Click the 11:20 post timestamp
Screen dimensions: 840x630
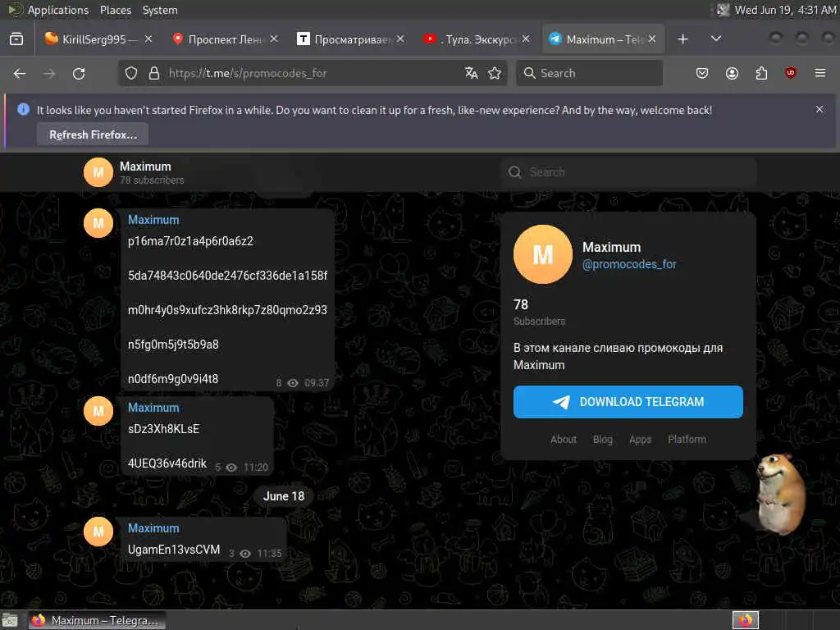[256, 468]
